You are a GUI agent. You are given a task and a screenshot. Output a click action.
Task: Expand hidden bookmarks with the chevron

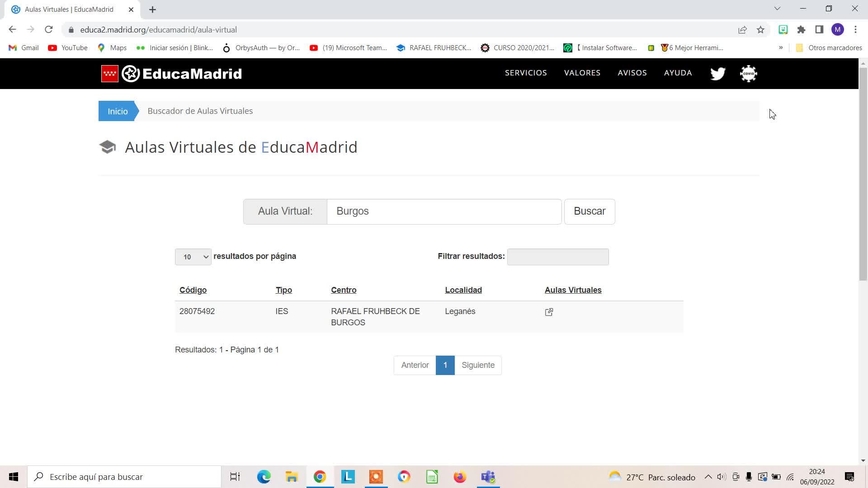[x=781, y=47]
